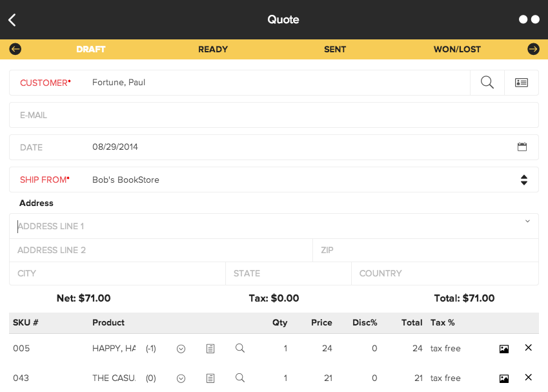Screen dimensions: 548x392
Task: Select the SENT status tab
Action: pyautogui.click(x=335, y=49)
